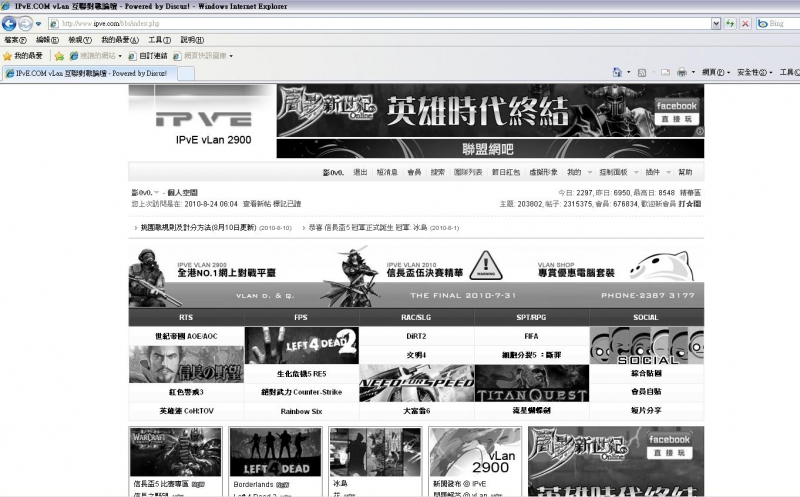Expand the 建議的網站 dropdown arrow
The height and width of the screenshot is (497, 800).
120,56
